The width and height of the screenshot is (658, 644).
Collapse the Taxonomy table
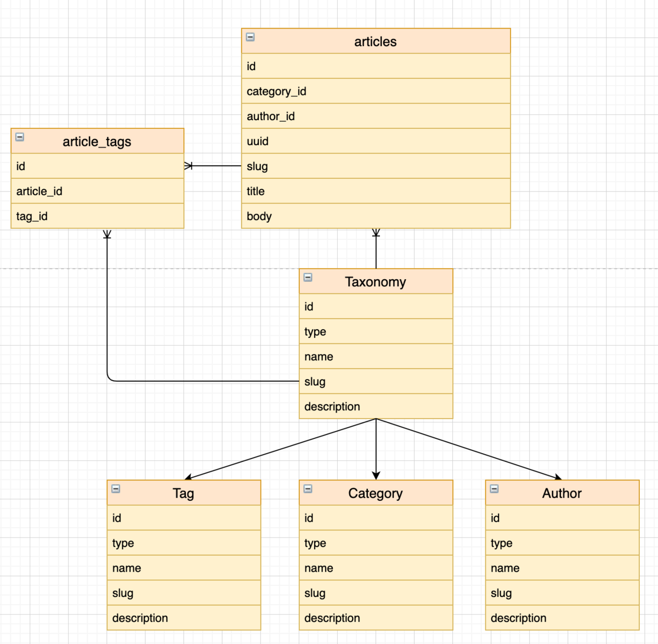(308, 278)
